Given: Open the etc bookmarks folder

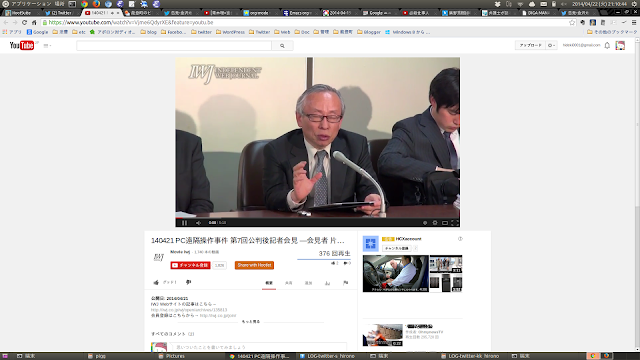Looking at the screenshot, I should coord(79,32).
